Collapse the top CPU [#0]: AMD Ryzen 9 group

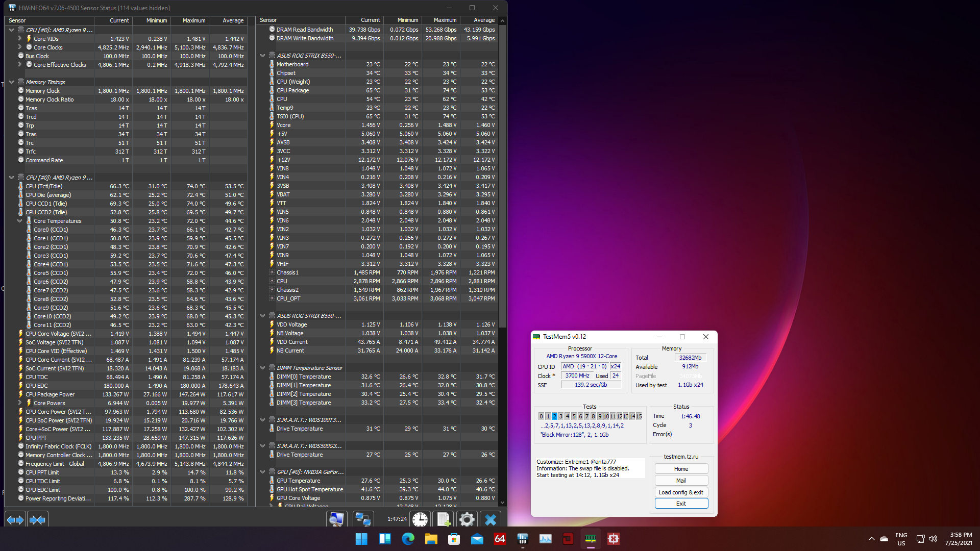pos(11,30)
